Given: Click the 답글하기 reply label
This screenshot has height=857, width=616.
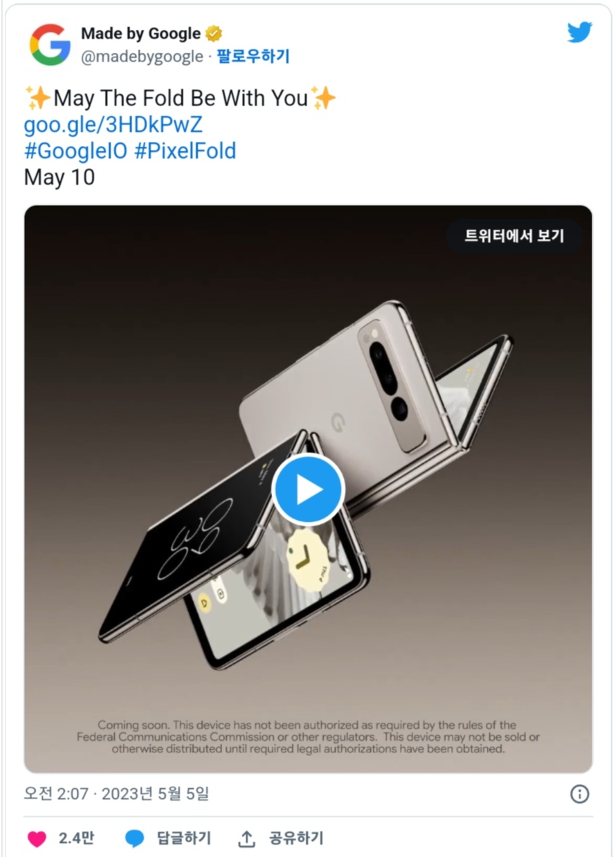Looking at the screenshot, I should tap(184, 838).
